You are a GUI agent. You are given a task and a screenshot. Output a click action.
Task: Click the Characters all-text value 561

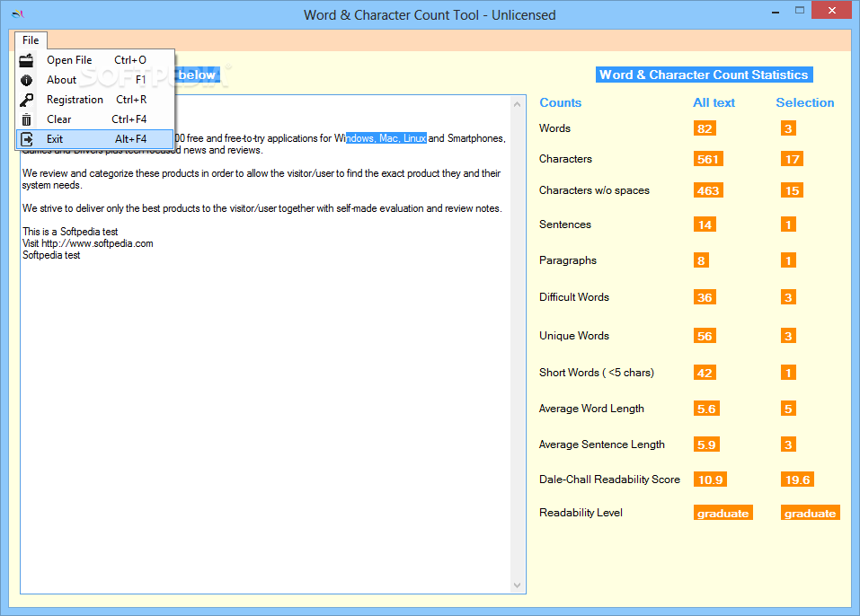pos(708,159)
